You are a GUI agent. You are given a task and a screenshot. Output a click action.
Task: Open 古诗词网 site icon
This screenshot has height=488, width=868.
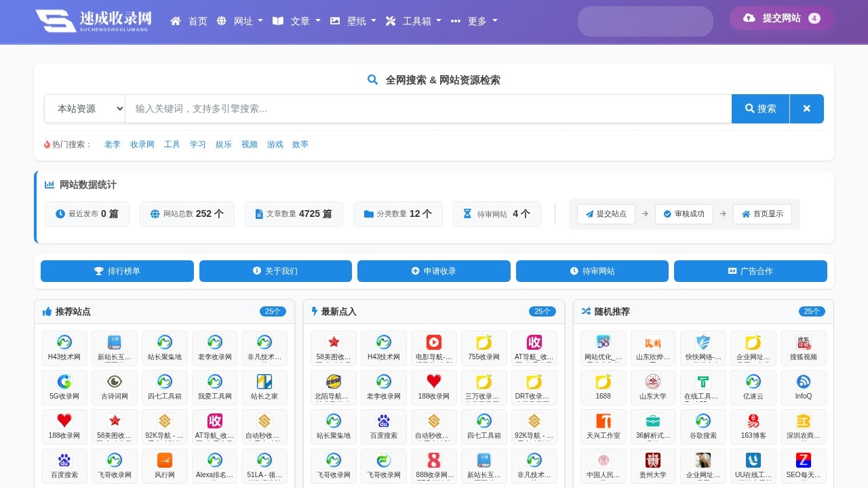pos(115,388)
